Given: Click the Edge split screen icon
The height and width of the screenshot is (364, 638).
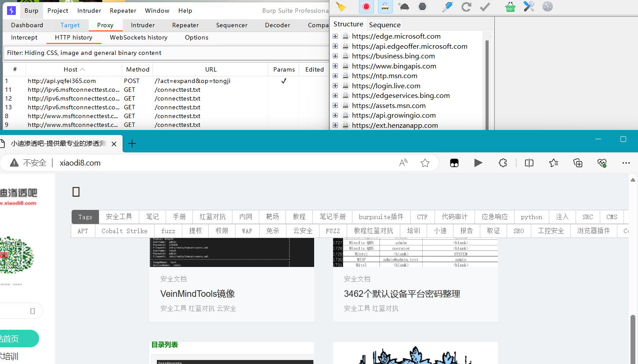Looking at the screenshot, I should (x=529, y=163).
